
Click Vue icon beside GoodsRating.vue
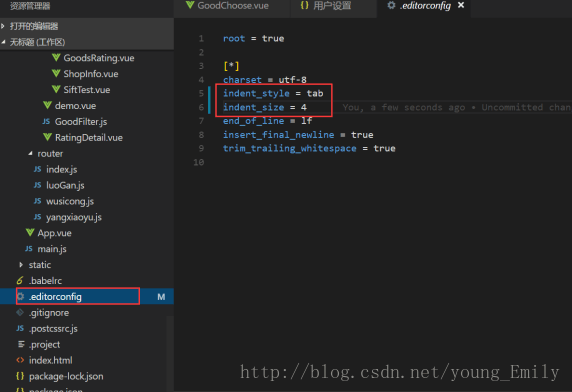coord(56,58)
